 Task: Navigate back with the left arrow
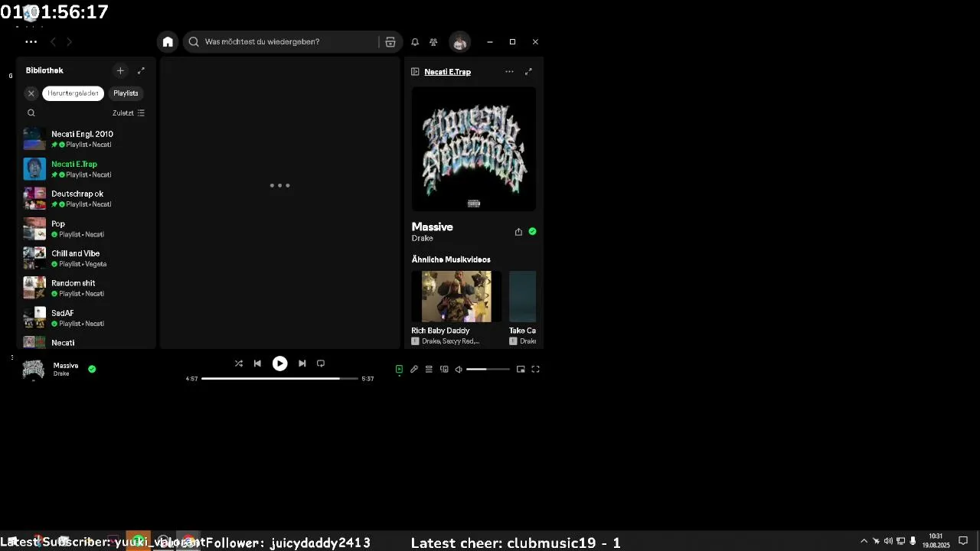(53, 42)
